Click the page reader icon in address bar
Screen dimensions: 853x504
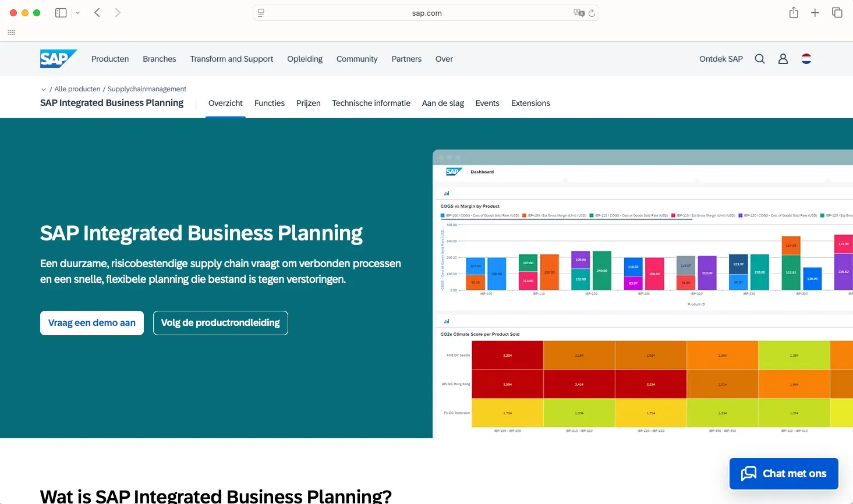[x=261, y=13]
